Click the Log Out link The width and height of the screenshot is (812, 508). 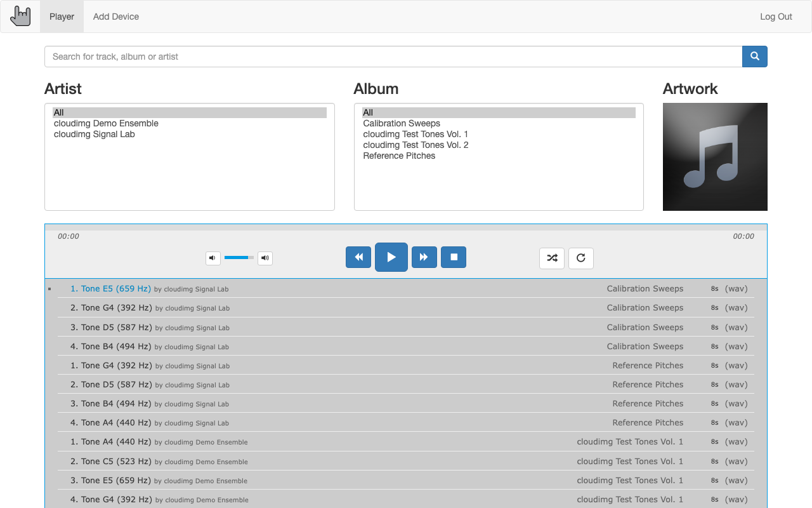coord(776,17)
